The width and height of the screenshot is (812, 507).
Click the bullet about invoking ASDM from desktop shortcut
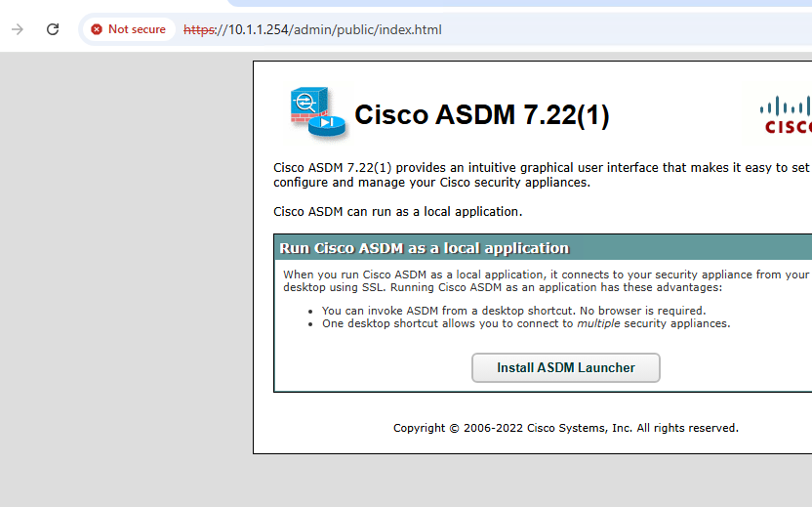tap(513, 311)
